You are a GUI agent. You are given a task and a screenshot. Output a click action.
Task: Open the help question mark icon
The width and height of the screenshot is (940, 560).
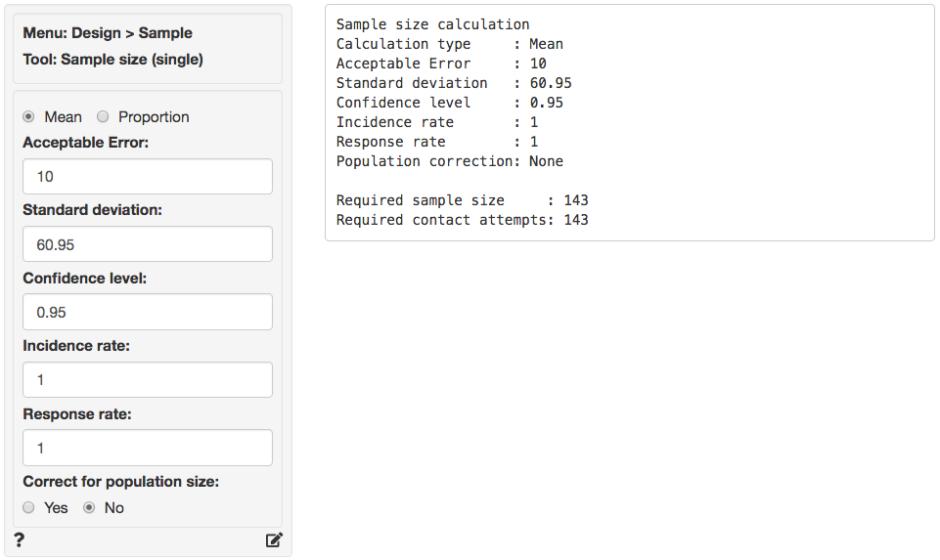point(20,539)
